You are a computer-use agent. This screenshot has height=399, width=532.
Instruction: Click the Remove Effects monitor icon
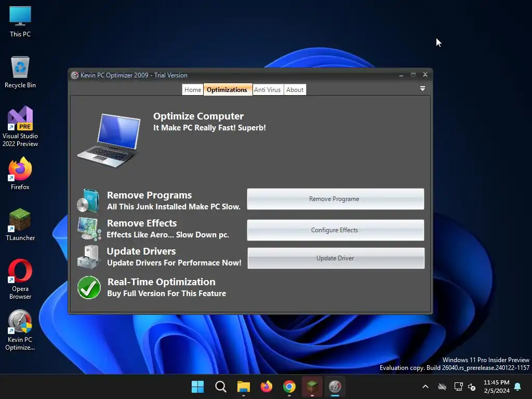(x=89, y=229)
